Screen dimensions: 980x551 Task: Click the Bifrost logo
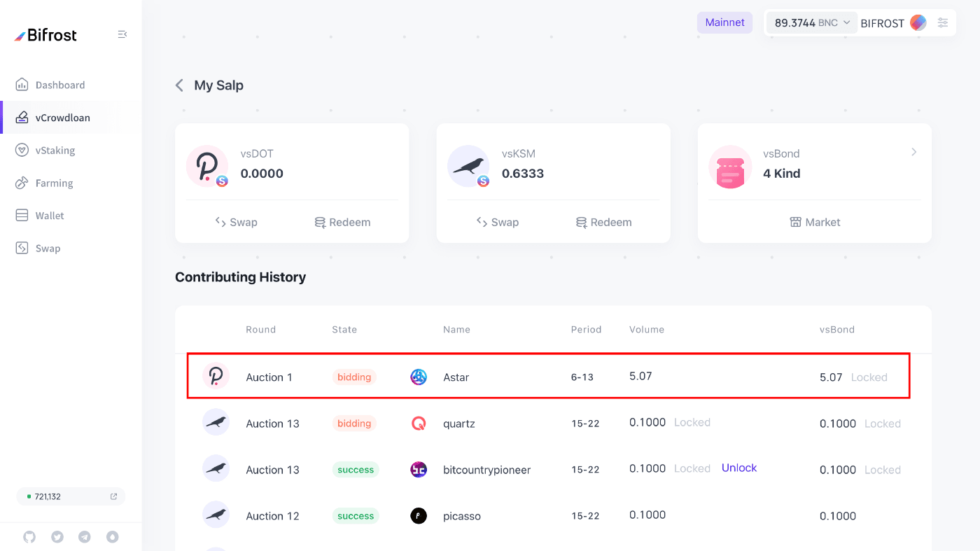tap(46, 35)
